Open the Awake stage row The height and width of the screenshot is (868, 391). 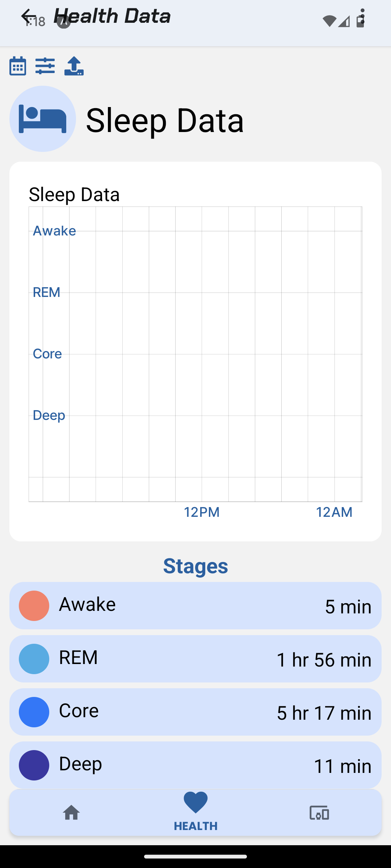[195, 606]
